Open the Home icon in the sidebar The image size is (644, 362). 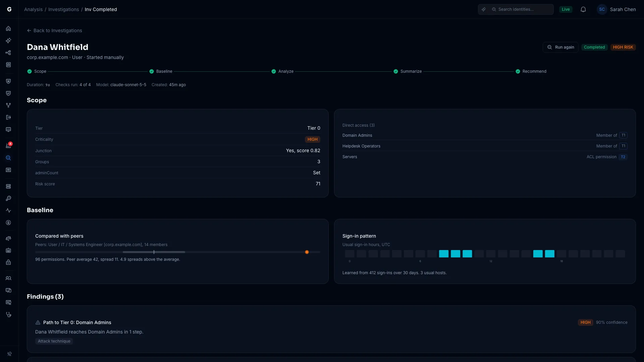(8, 28)
